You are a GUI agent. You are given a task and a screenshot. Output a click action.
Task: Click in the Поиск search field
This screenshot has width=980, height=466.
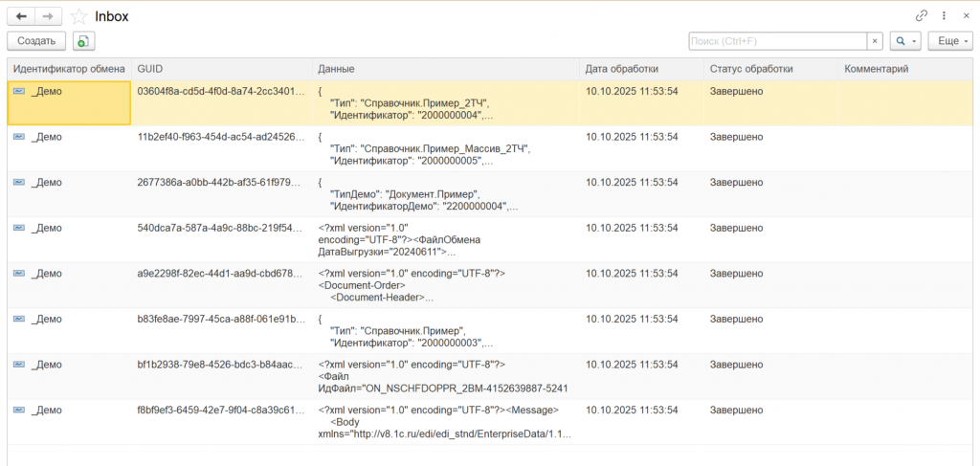tap(777, 41)
